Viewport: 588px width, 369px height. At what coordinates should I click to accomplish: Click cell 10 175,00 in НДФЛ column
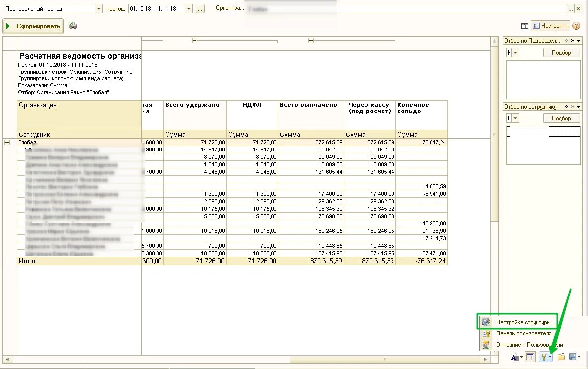coord(252,209)
